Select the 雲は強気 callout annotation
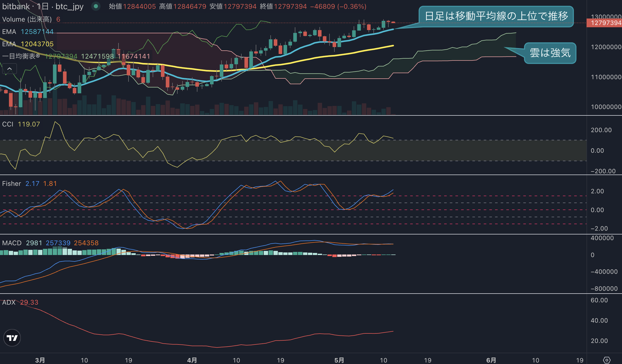This screenshot has width=622, height=364. coord(550,53)
